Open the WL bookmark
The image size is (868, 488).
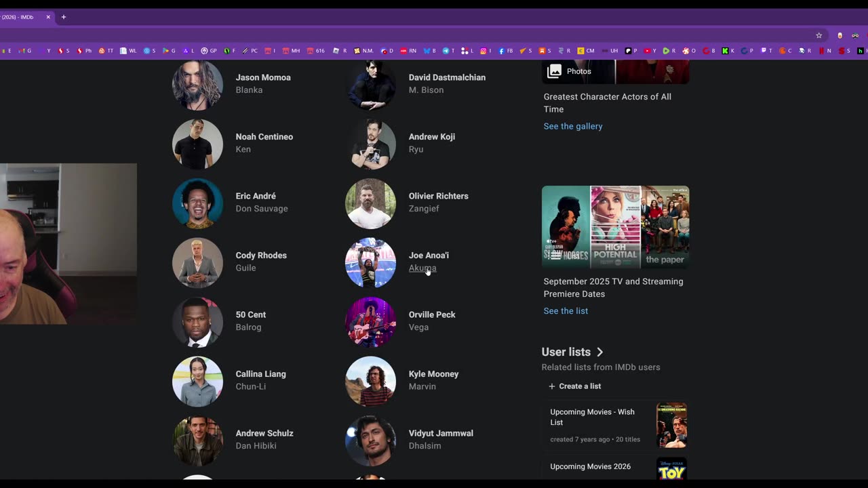[x=128, y=51]
